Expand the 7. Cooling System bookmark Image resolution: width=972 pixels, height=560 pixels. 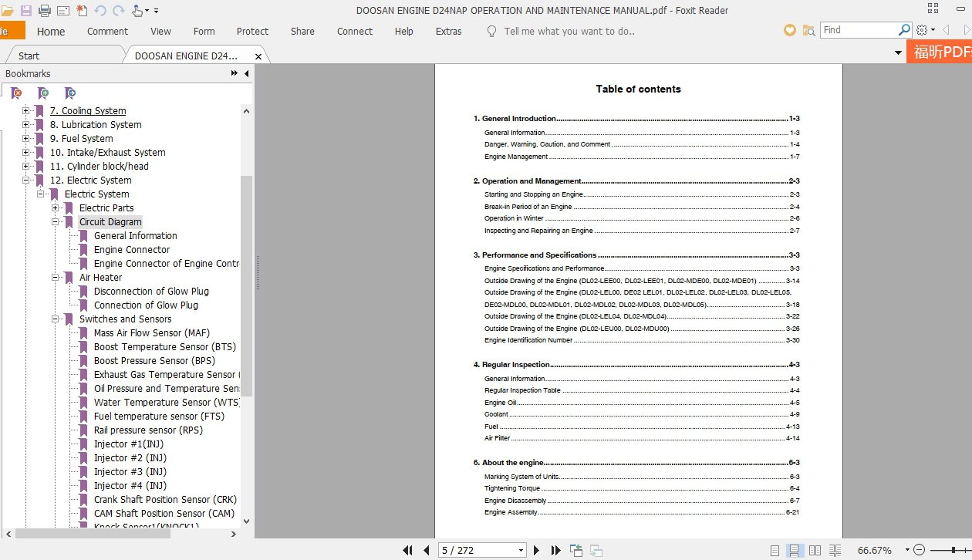click(x=25, y=111)
